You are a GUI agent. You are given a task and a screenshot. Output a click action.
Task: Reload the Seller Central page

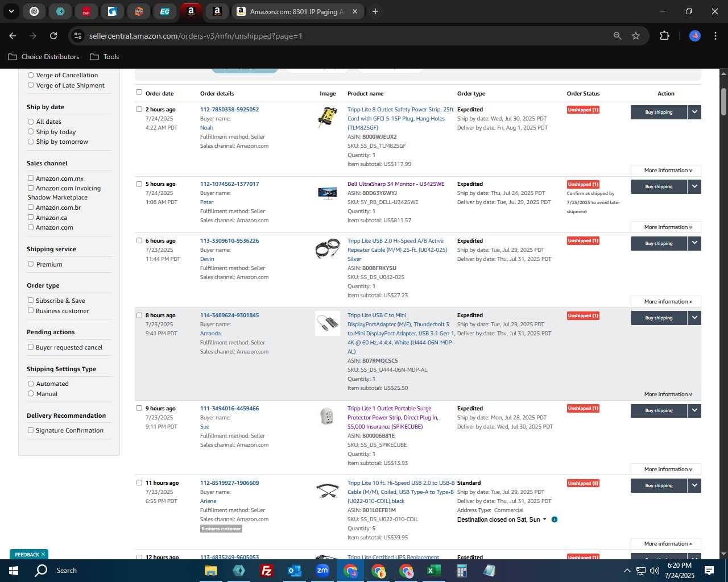[53, 36]
